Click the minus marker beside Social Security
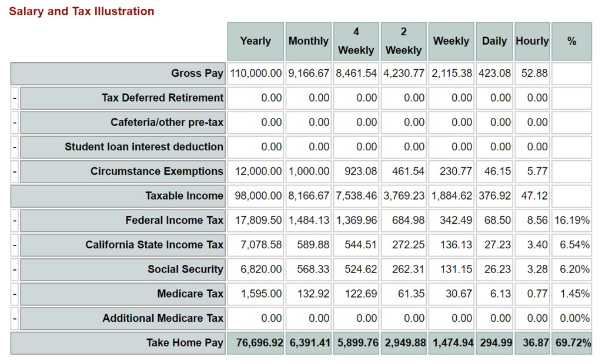Screen dimensions: 602x364 coord(15,269)
